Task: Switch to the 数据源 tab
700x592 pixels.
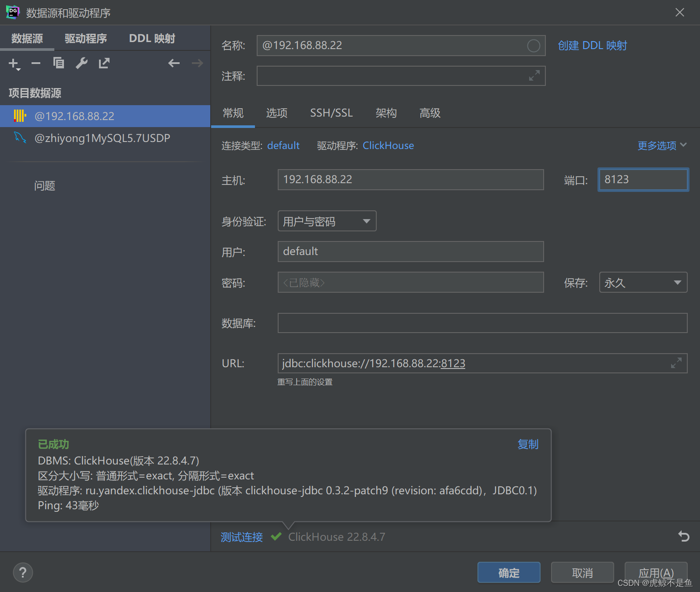Action: [27, 39]
